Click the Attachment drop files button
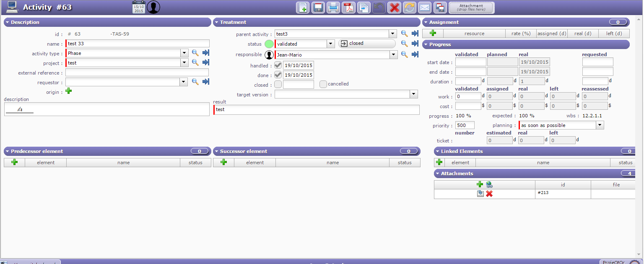644x264 pixels. coord(471,8)
